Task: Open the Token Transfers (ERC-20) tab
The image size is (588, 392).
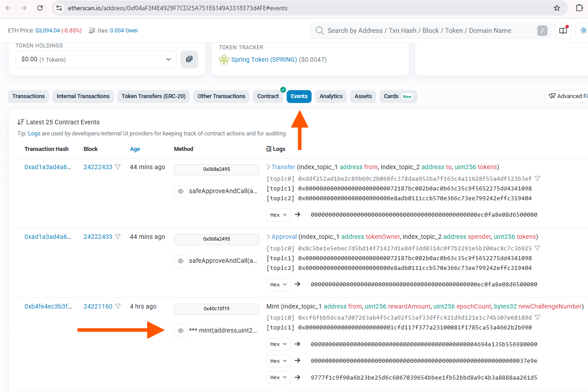Action: pyautogui.click(x=153, y=96)
